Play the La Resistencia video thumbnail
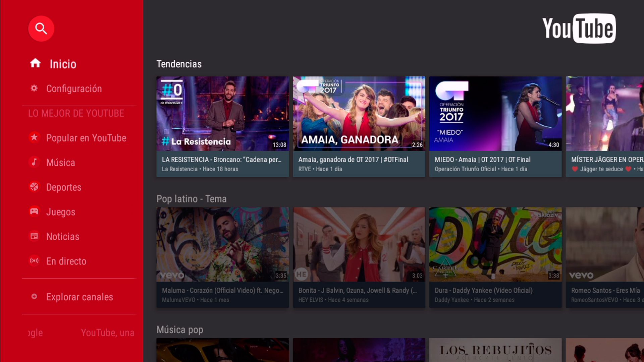Image resolution: width=644 pixels, height=362 pixels. (x=222, y=114)
